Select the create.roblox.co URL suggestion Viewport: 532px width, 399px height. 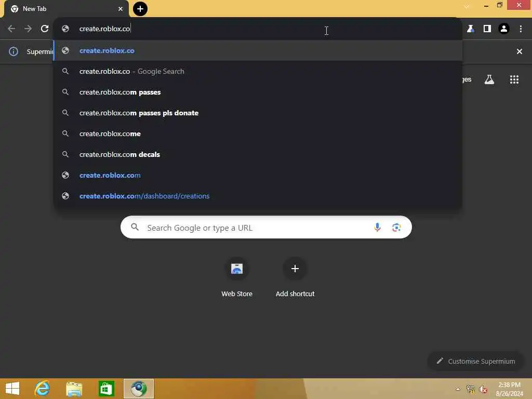(x=258, y=50)
